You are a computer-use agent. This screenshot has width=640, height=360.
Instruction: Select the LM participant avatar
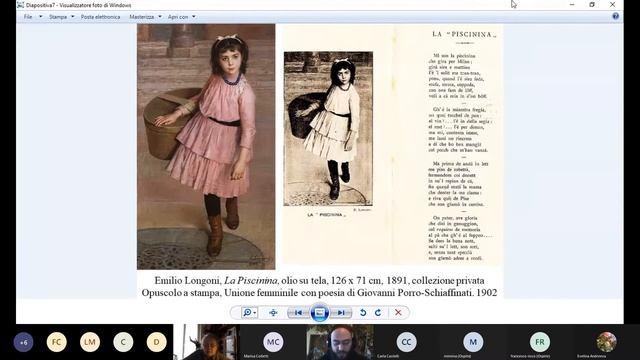coord(90,342)
